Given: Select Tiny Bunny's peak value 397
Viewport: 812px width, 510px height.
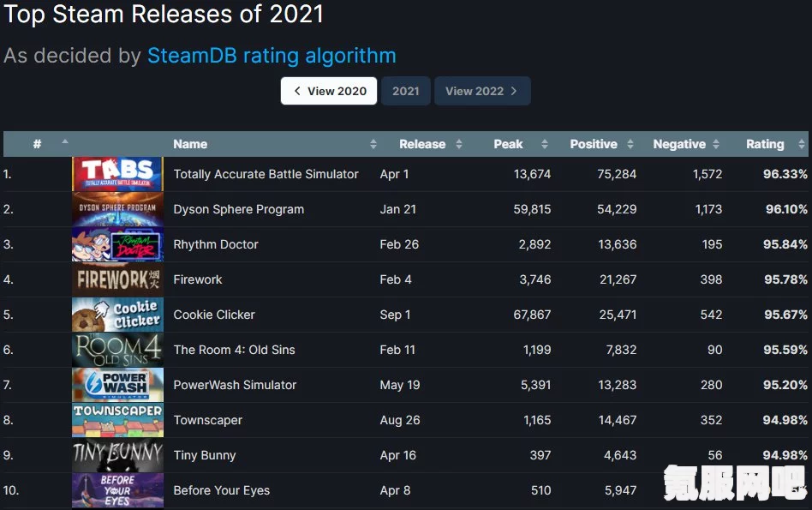Looking at the screenshot, I should pyautogui.click(x=540, y=455).
